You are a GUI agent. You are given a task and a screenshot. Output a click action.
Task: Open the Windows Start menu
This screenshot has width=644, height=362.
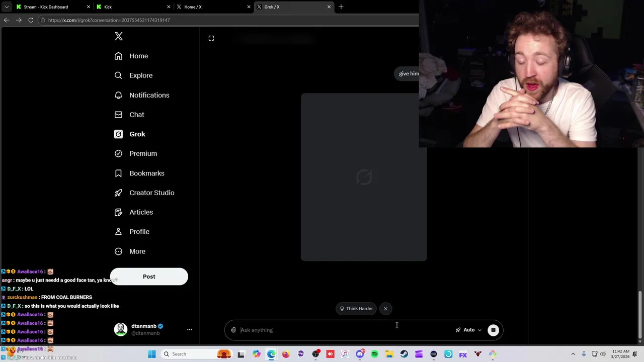point(151,354)
